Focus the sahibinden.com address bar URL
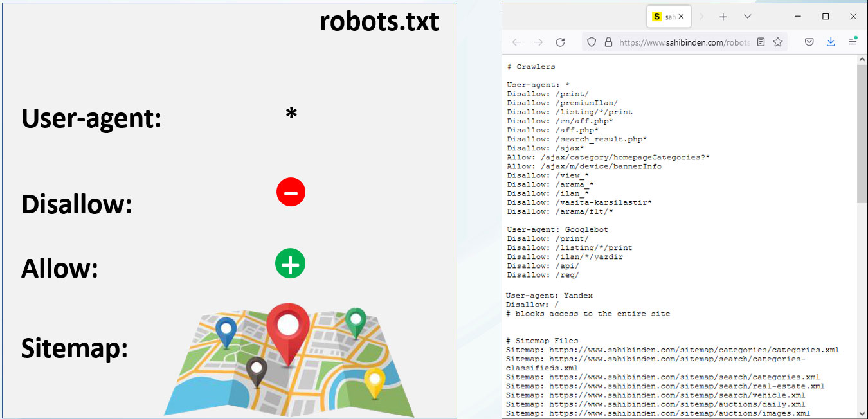The image size is (868, 419). pos(684,42)
